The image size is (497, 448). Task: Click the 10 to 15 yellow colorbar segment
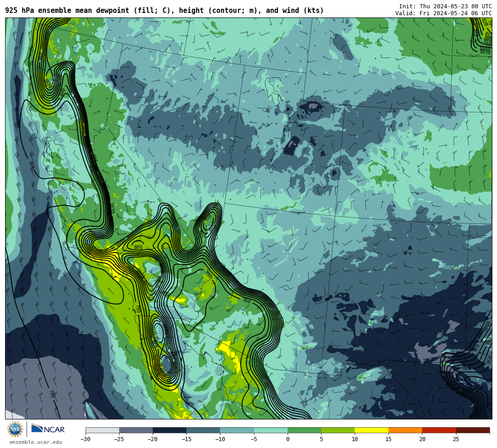click(371, 430)
